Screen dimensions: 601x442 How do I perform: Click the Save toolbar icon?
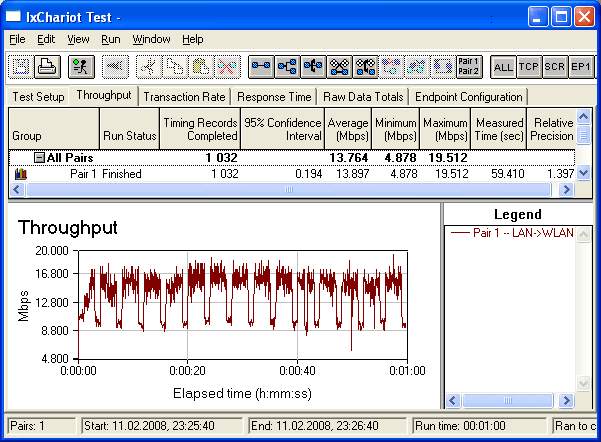tap(21, 67)
